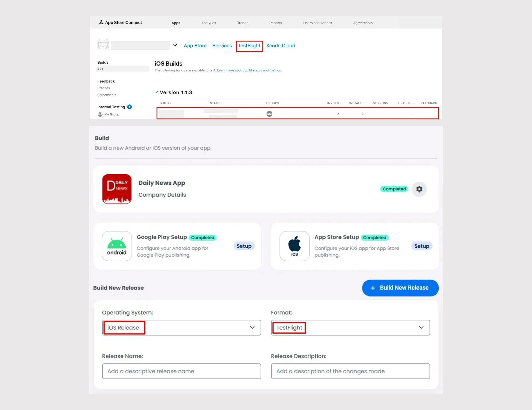Click the app placeholder icon
532x410 pixels.
[103, 45]
